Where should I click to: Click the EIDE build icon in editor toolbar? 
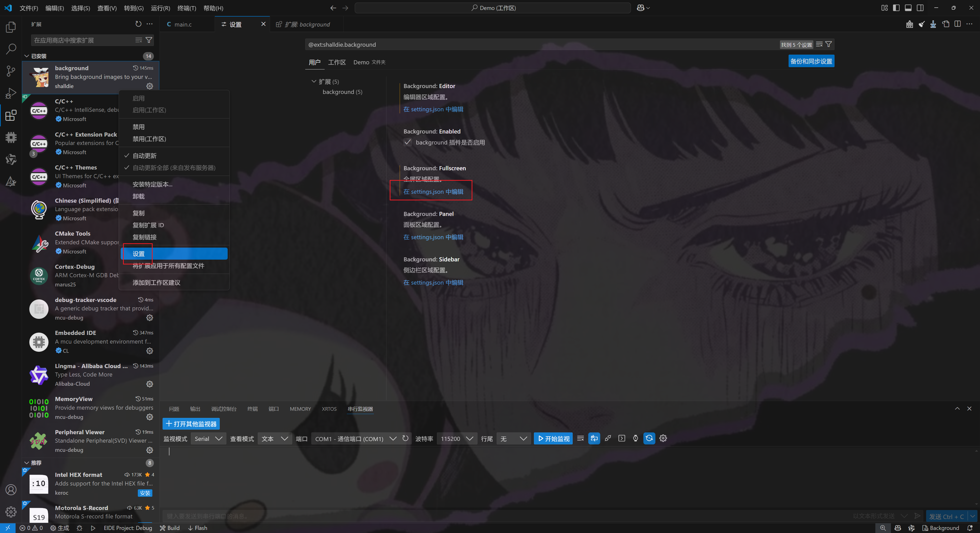click(x=909, y=24)
